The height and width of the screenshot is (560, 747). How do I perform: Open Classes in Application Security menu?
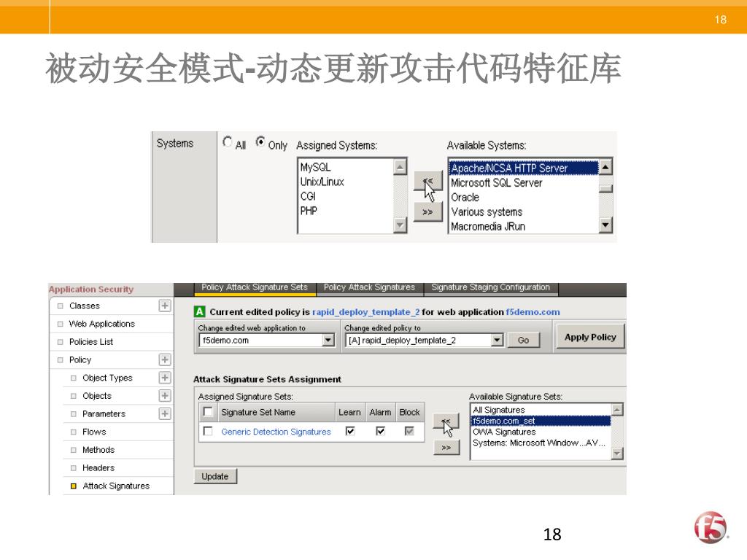coord(85,306)
